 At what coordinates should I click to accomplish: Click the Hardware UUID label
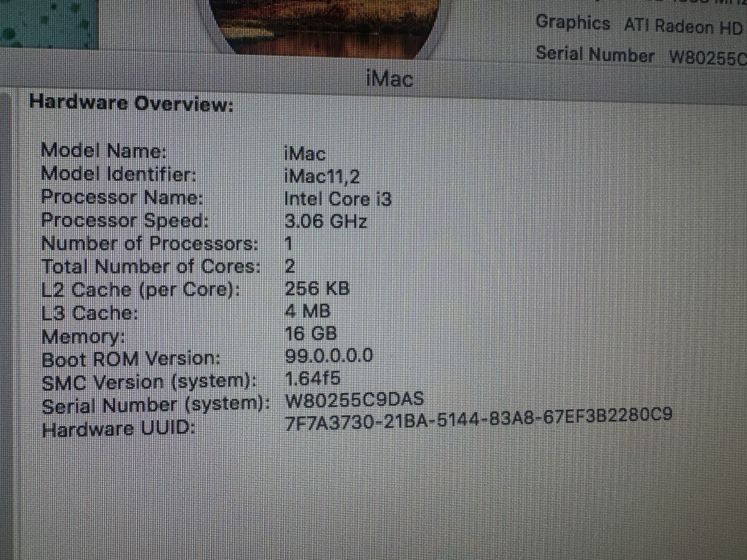pyautogui.click(x=119, y=429)
